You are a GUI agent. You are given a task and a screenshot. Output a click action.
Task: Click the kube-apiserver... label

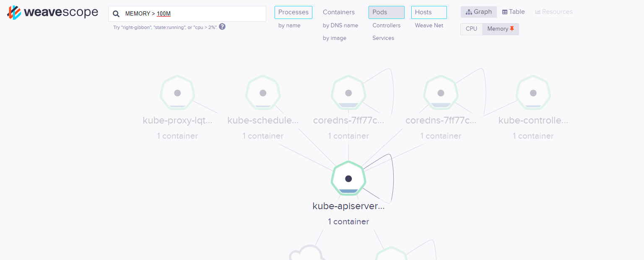click(348, 206)
